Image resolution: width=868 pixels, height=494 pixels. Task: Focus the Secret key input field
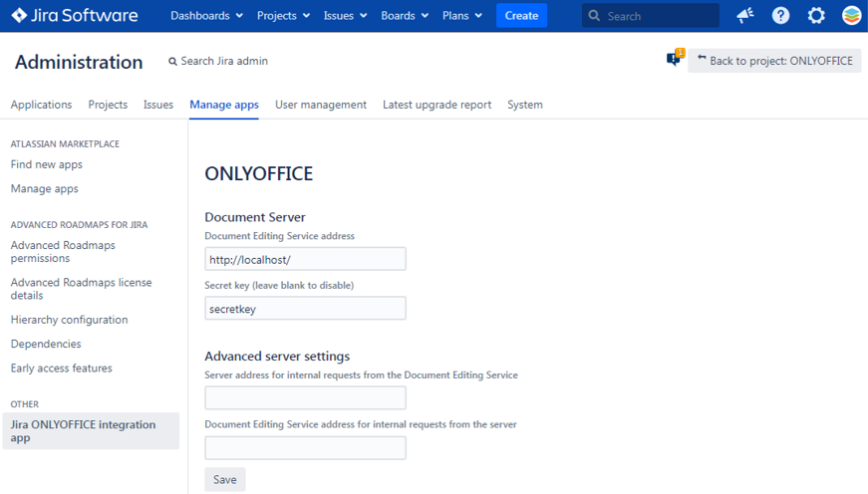tap(305, 309)
